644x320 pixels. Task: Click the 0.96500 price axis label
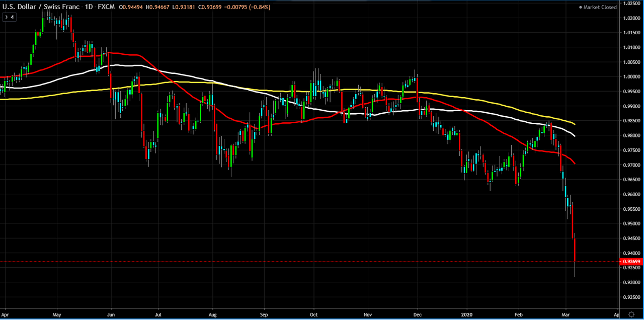pos(631,180)
